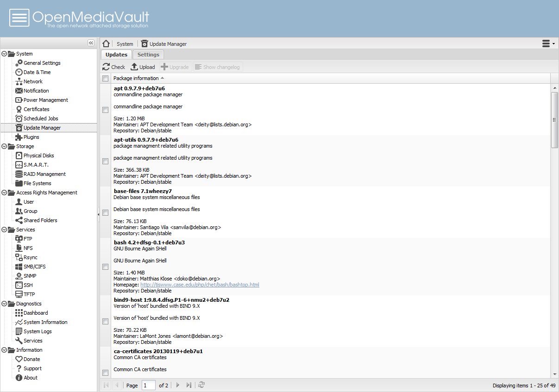Open the Plugins puzzle icon
The image size is (559, 392).
click(x=19, y=137)
